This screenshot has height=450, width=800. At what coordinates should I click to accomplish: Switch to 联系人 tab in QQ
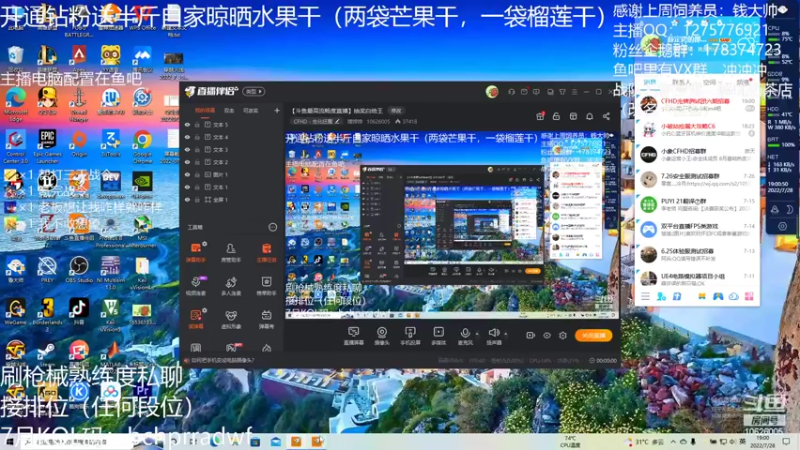[681, 82]
